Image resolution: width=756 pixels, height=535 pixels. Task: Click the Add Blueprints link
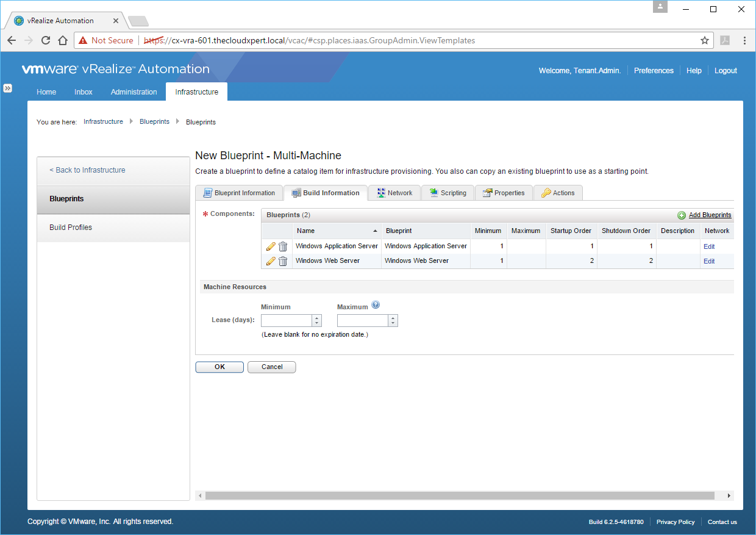click(x=710, y=215)
